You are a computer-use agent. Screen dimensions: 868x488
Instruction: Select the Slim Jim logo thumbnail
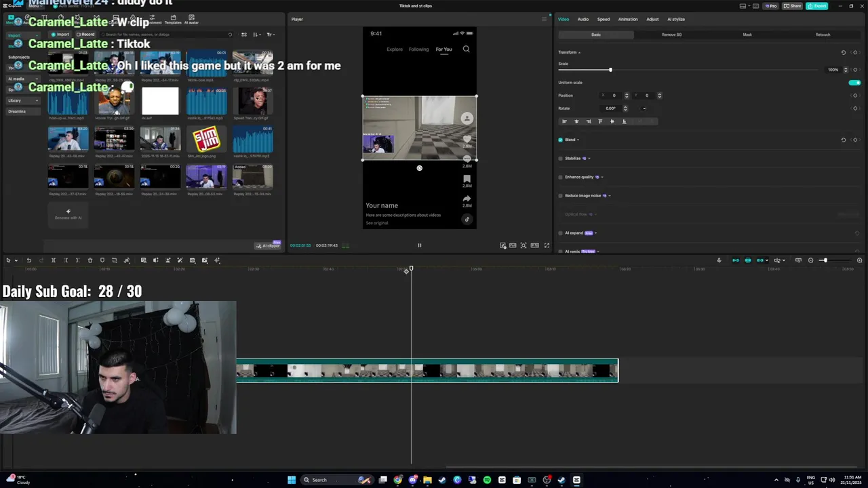click(x=206, y=140)
